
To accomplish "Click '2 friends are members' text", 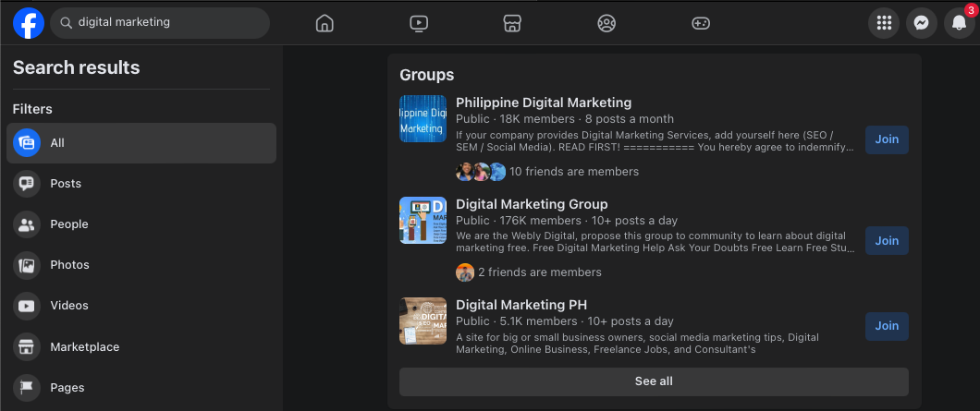I will click(540, 272).
